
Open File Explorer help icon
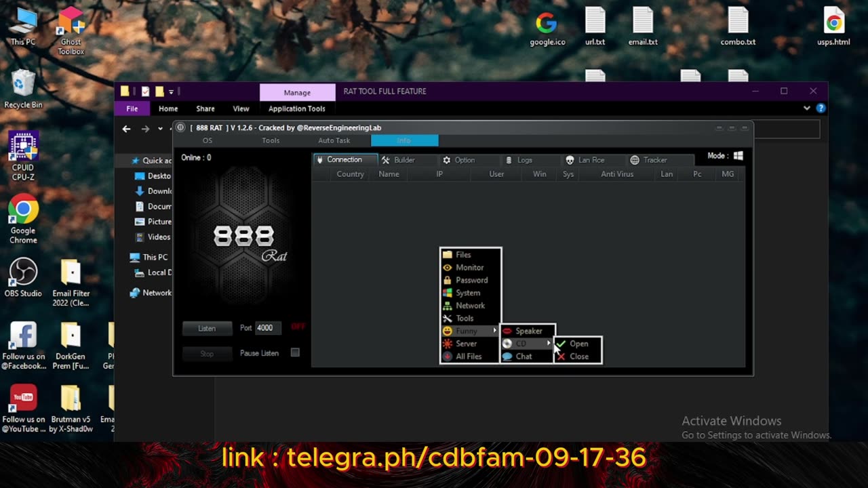[x=821, y=108]
